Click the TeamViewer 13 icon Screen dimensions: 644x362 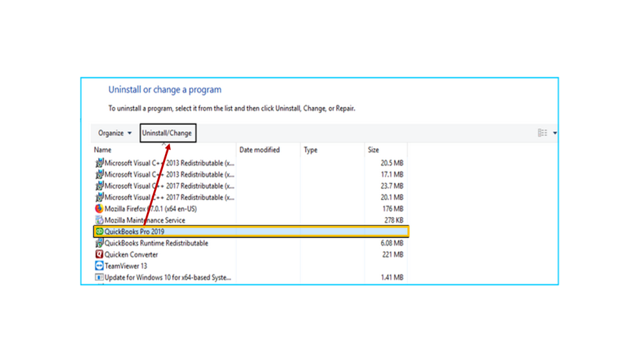pos(99,266)
